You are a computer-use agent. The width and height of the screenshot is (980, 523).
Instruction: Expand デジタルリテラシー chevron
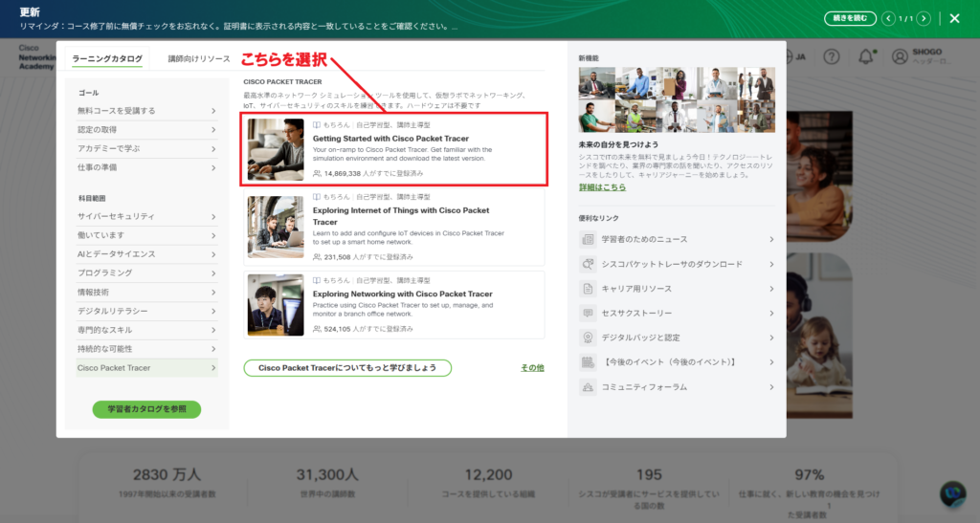[213, 311]
